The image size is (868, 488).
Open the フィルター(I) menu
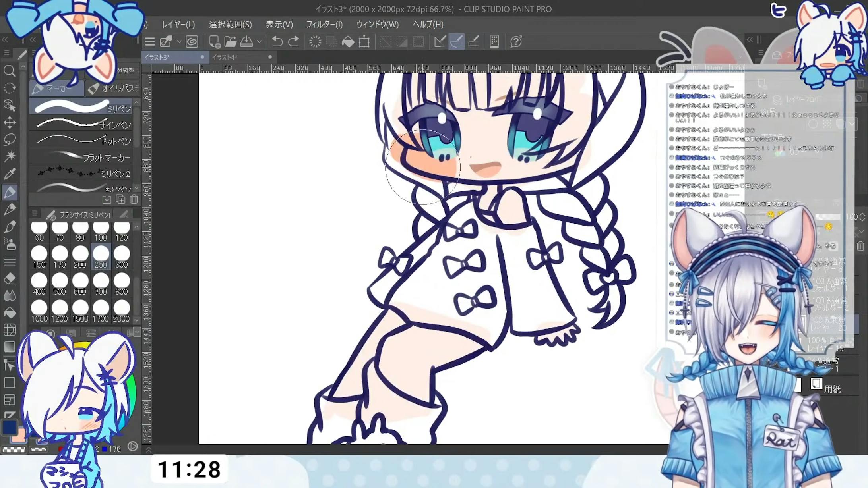tap(324, 25)
